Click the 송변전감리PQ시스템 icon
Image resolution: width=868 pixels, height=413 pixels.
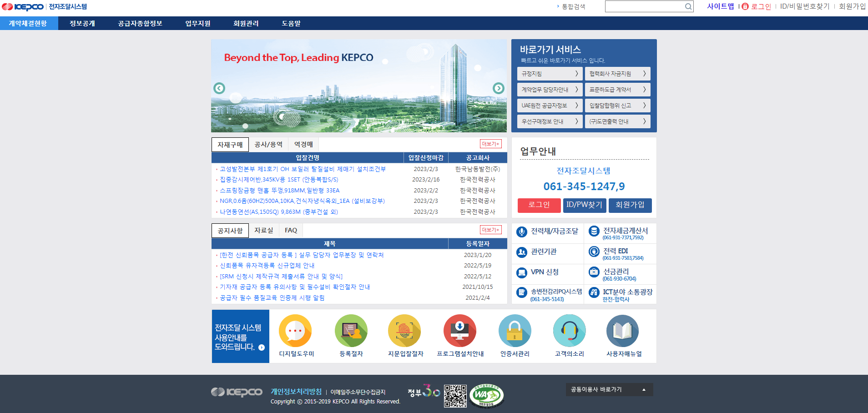tap(522, 292)
